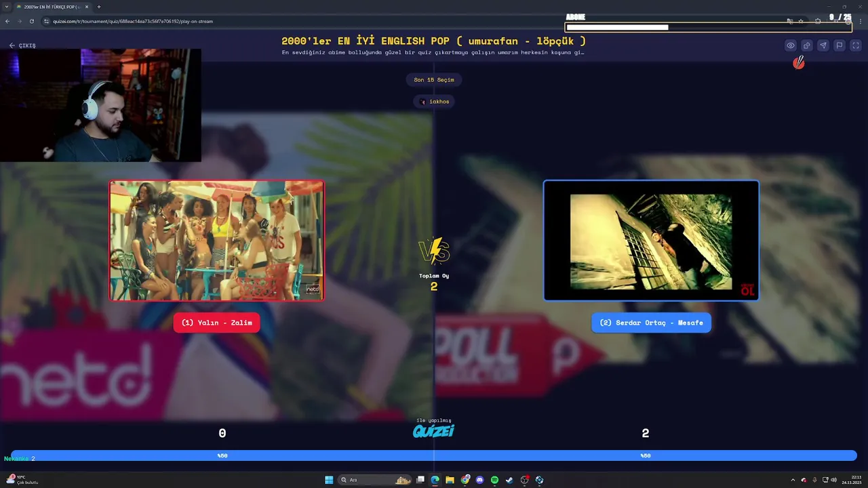This screenshot has height=488, width=868.
Task: Click the paper plane share icon
Action: [823, 45]
